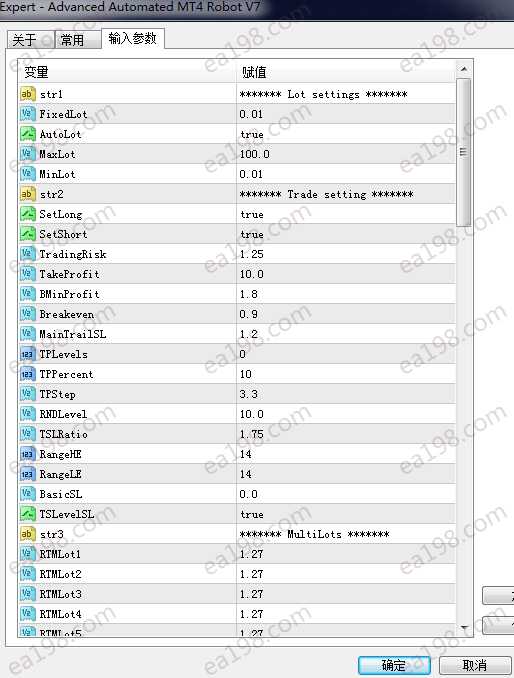
Task: Toggle the AutoLot true value
Action: tap(346, 134)
